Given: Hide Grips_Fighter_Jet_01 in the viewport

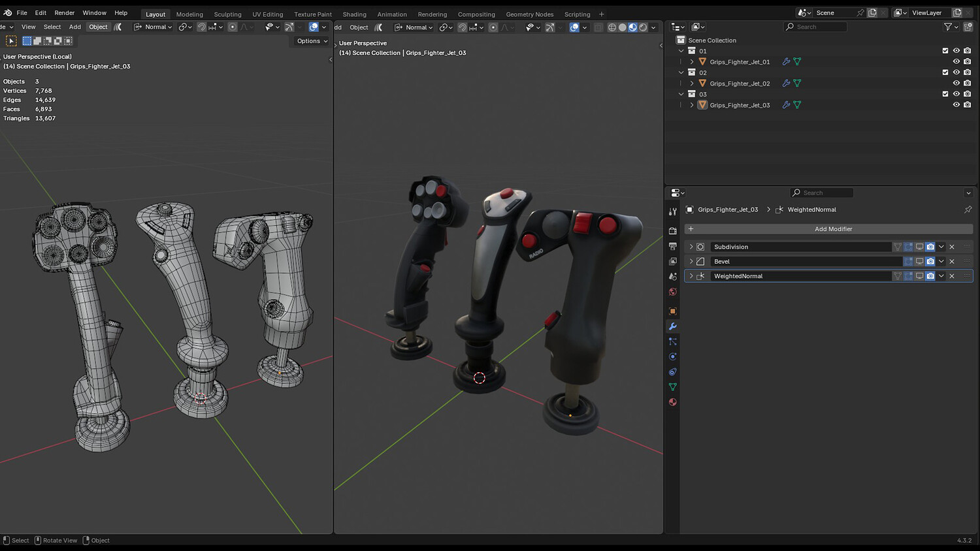Looking at the screenshot, I should point(956,62).
